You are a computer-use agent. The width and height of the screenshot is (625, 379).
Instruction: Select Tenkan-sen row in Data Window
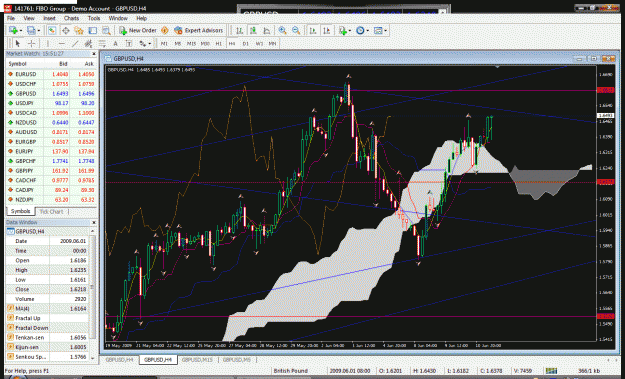(47, 338)
